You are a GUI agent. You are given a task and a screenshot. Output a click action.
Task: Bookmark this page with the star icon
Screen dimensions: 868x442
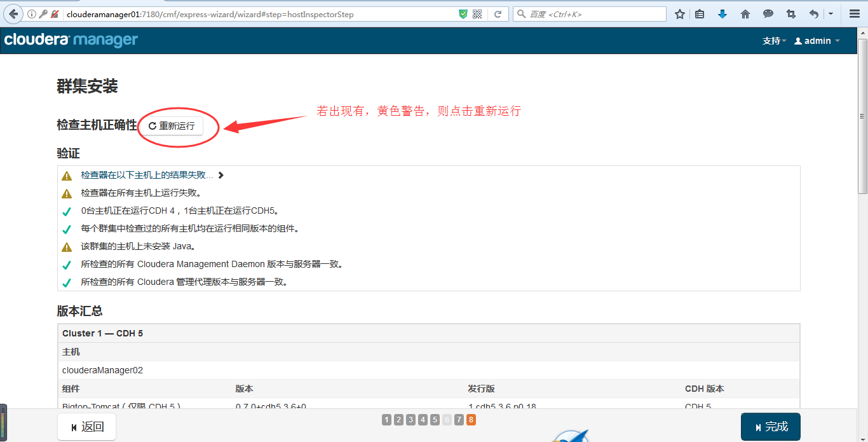click(x=680, y=14)
